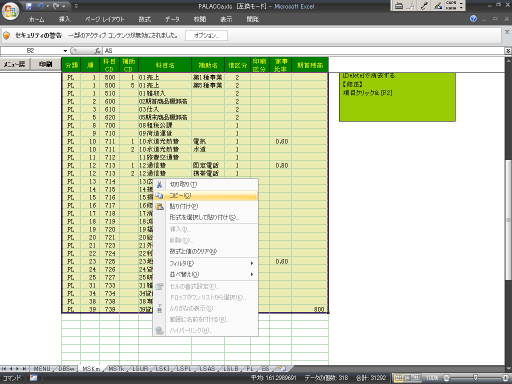Click the copy icon in context menu
The height and width of the screenshot is (384, 512).
160,196
